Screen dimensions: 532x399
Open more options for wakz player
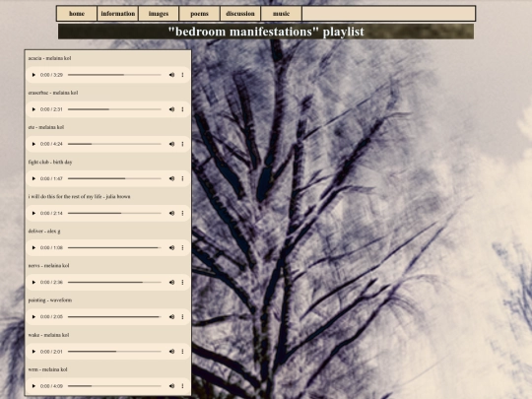pyautogui.click(x=182, y=352)
